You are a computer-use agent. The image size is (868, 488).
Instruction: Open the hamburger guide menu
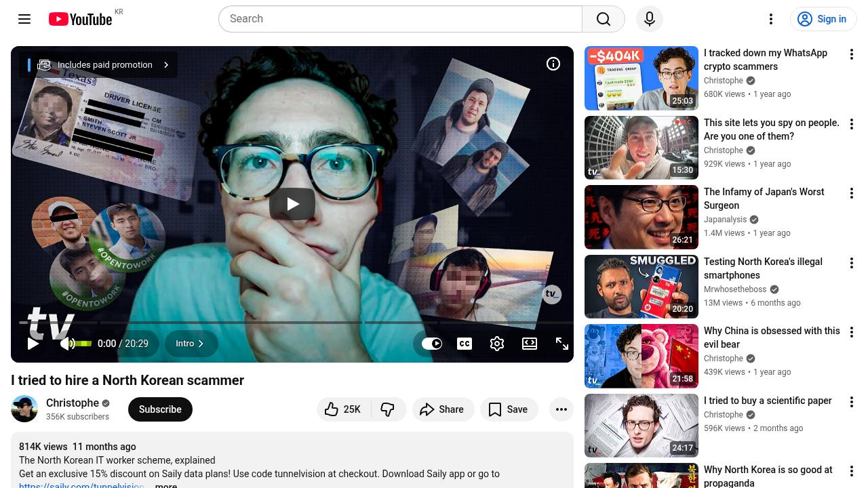(x=24, y=19)
